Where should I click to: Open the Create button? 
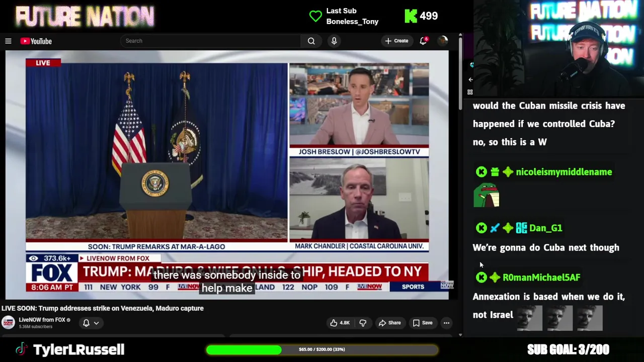(396, 41)
